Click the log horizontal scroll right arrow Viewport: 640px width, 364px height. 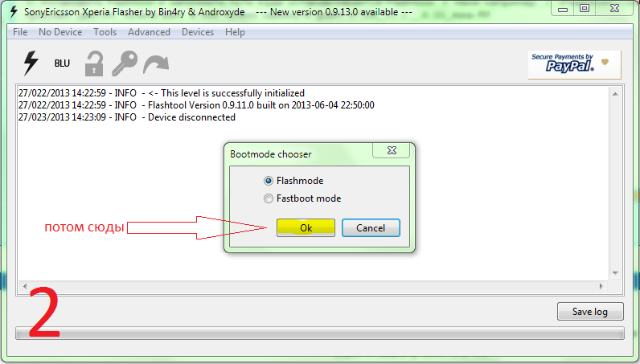pos(601,287)
